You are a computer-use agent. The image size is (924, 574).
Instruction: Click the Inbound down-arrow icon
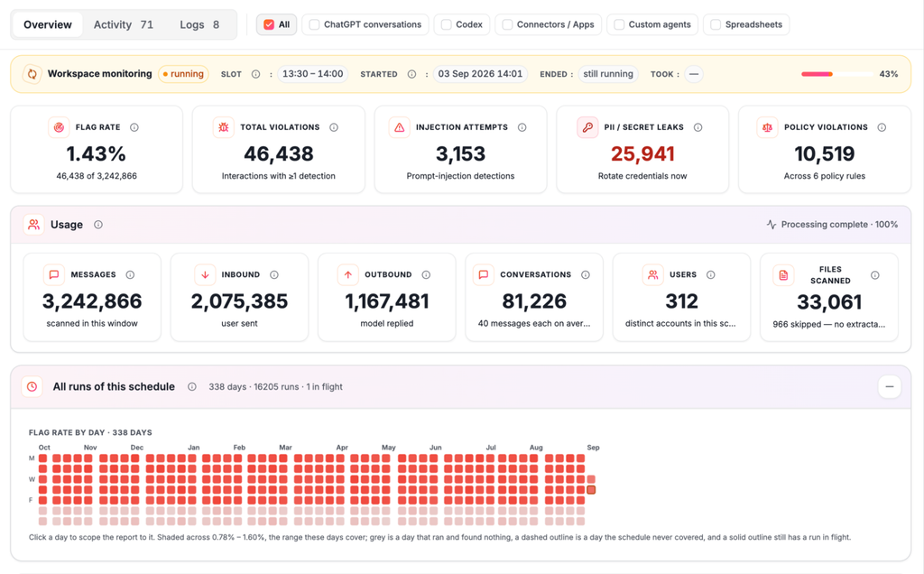(x=205, y=274)
